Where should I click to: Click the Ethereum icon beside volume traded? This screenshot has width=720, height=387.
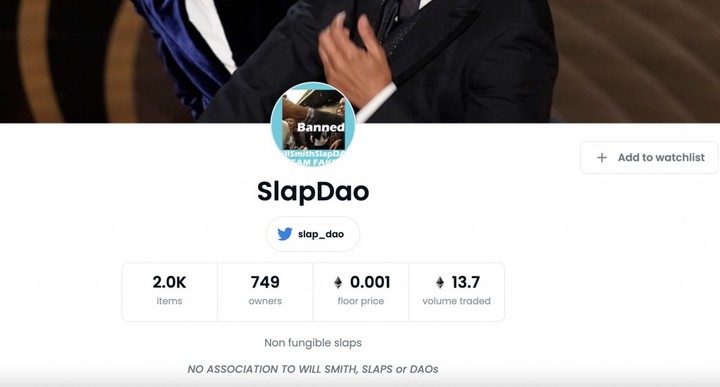click(x=440, y=282)
